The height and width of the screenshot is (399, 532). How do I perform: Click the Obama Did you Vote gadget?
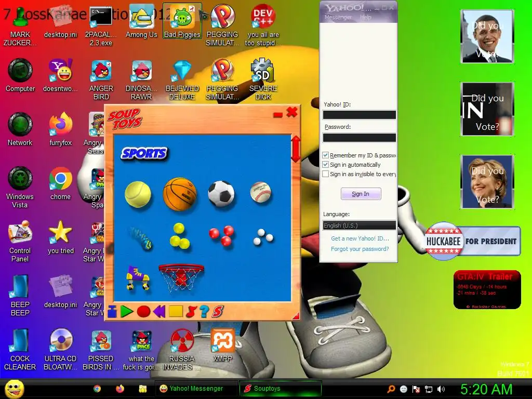[487, 36]
